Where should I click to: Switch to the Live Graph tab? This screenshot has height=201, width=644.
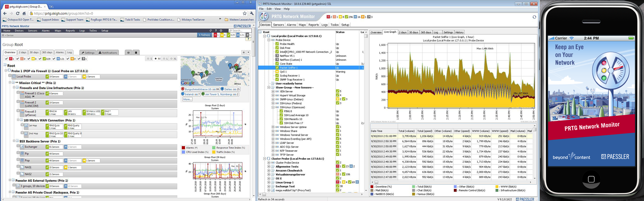(x=390, y=32)
